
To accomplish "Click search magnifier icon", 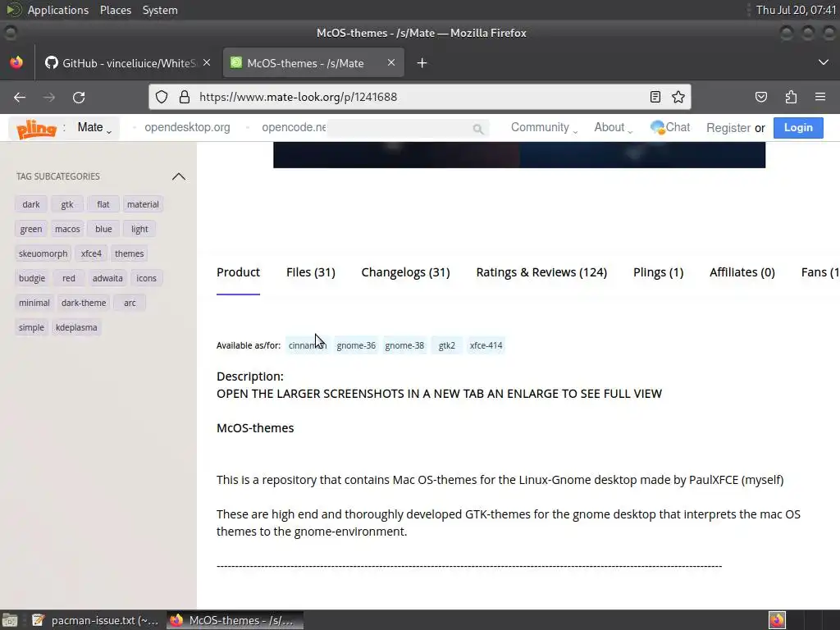I will (478, 129).
